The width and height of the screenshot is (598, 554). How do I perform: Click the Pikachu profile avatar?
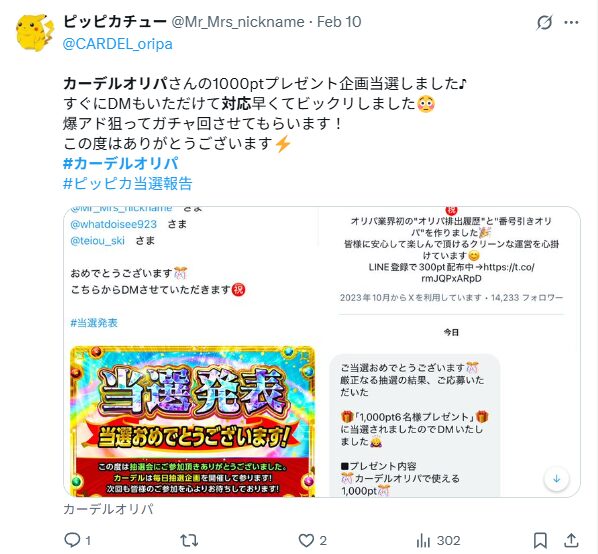(34, 32)
